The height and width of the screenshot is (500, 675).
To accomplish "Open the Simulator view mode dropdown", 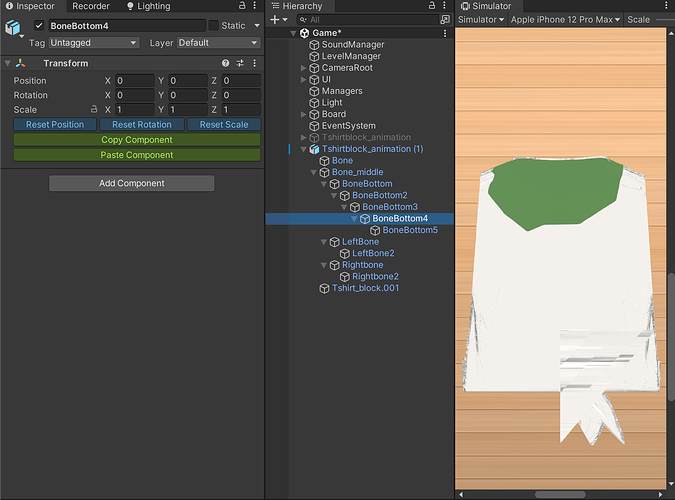I will 481,20.
